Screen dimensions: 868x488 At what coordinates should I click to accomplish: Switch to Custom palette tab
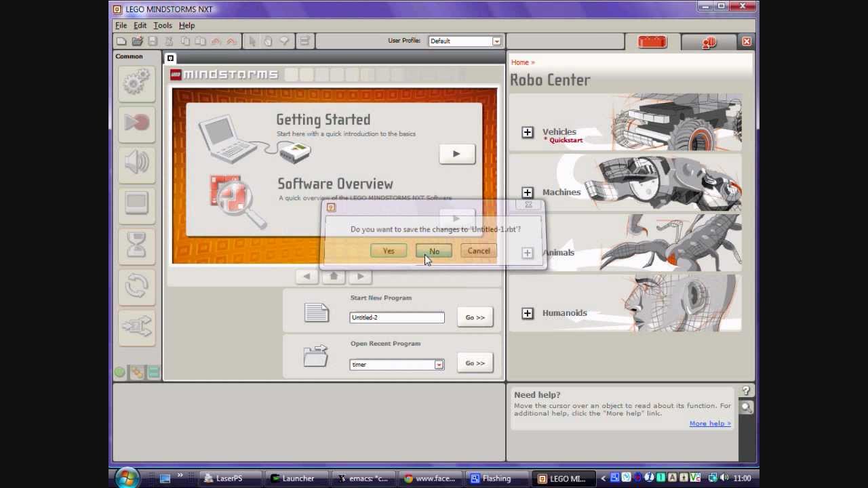point(153,372)
